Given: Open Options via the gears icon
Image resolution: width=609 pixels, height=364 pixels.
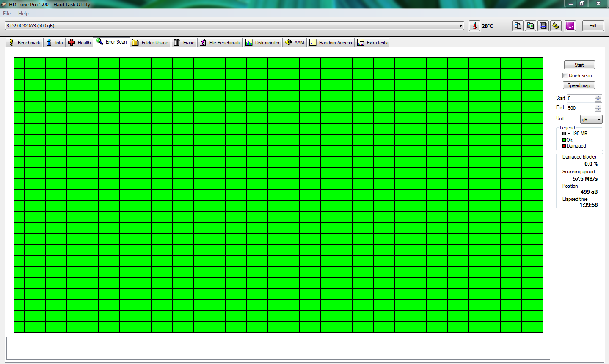Looking at the screenshot, I should (x=556, y=26).
